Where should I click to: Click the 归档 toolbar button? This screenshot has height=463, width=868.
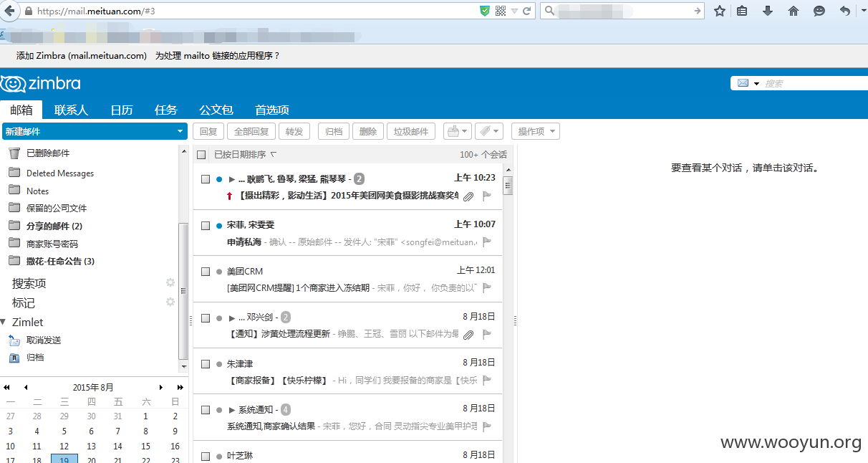[x=334, y=131]
